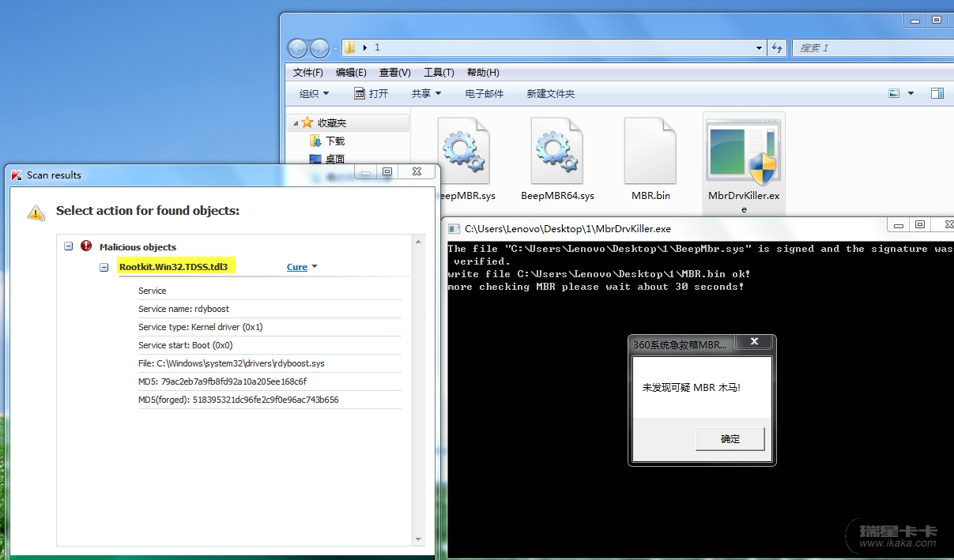The image size is (954, 560).
Task: Select the BeepMBR64.sys file icon
Action: point(557,151)
